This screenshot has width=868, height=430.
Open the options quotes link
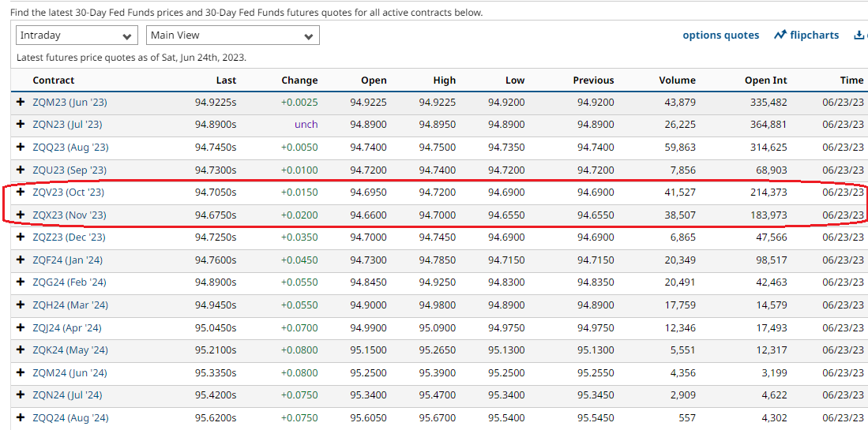pos(720,36)
